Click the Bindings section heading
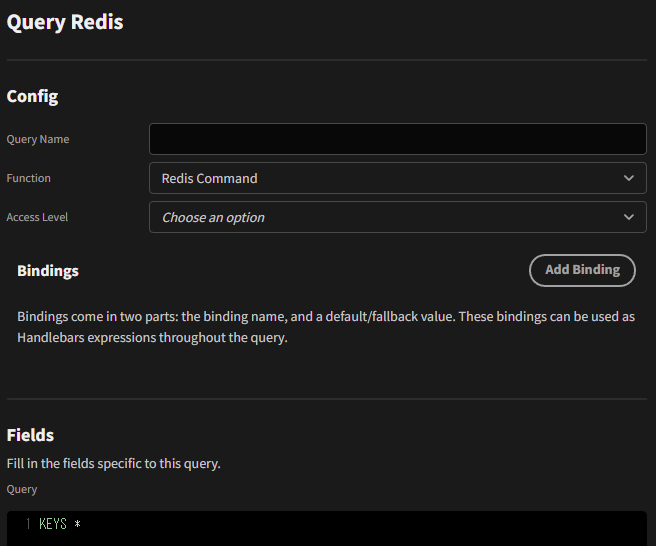 tap(48, 271)
